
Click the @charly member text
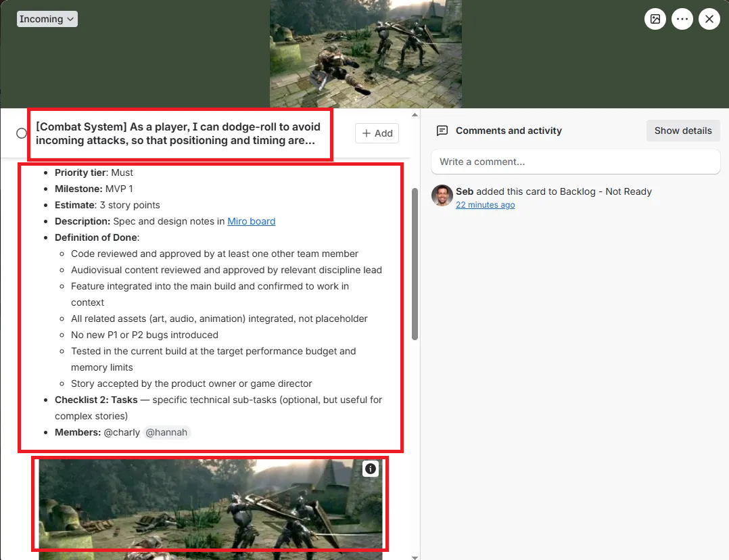coord(122,433)
